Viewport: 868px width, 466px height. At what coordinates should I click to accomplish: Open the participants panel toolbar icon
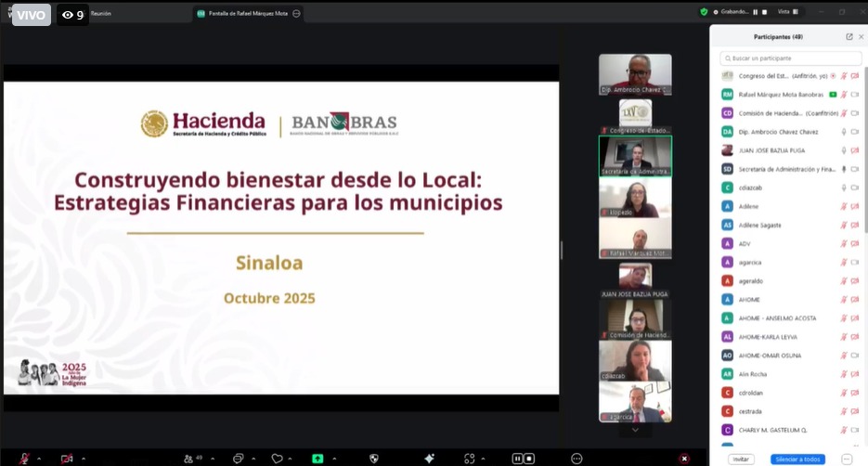[188, 459]
